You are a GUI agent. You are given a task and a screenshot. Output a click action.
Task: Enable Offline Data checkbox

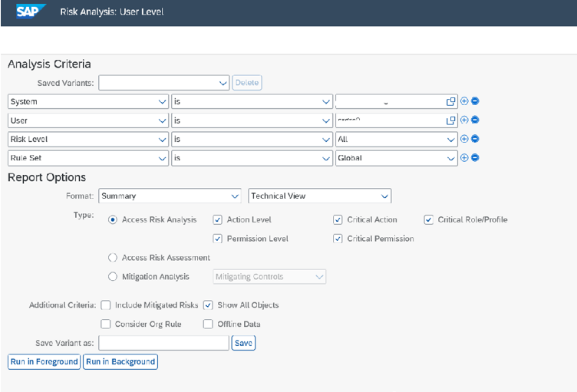pos(208,324)
